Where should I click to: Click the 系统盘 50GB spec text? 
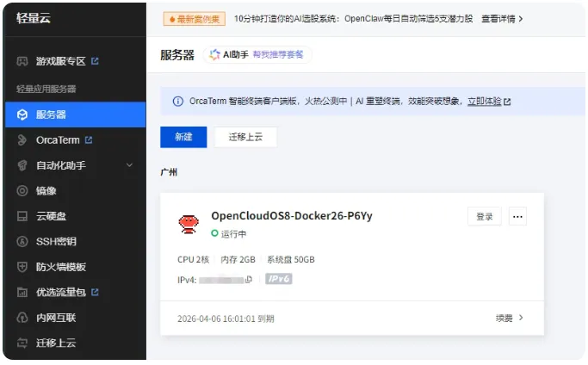click(x=291, y=260)
